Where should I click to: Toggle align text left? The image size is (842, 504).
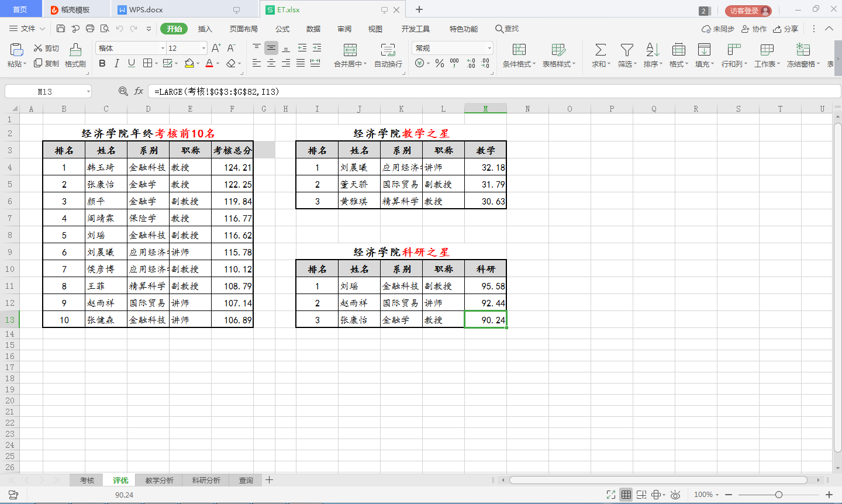(x=256, y=63)
